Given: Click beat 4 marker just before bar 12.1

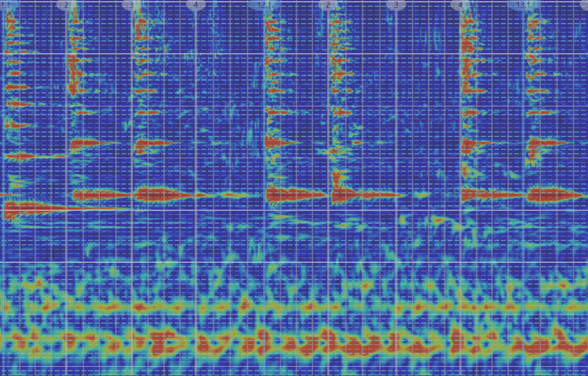Looking at the screenshot, I should 196,5.
